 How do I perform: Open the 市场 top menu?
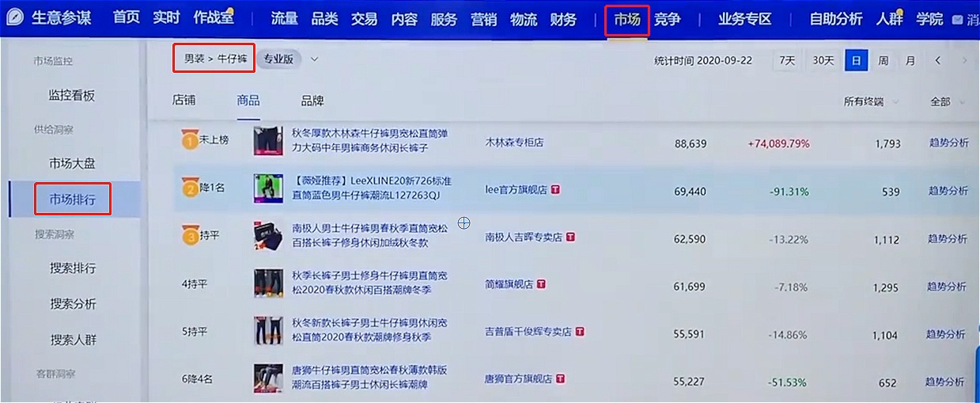(x=626, y=19)
